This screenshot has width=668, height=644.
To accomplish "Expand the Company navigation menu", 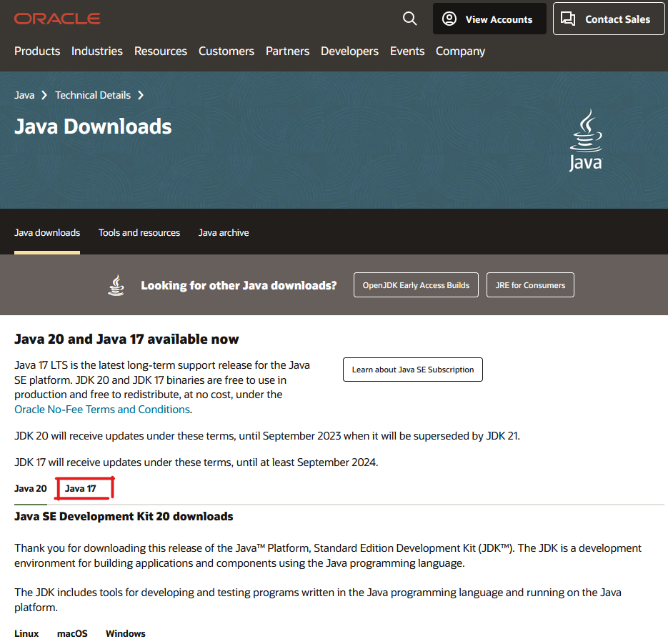I will [460, 51].
